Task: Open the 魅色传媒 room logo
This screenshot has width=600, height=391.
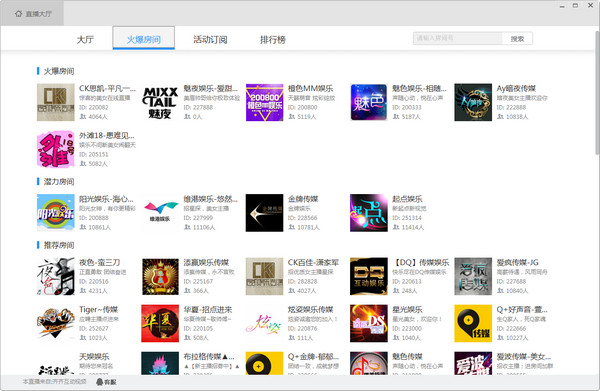Action: tap(369, 363)
